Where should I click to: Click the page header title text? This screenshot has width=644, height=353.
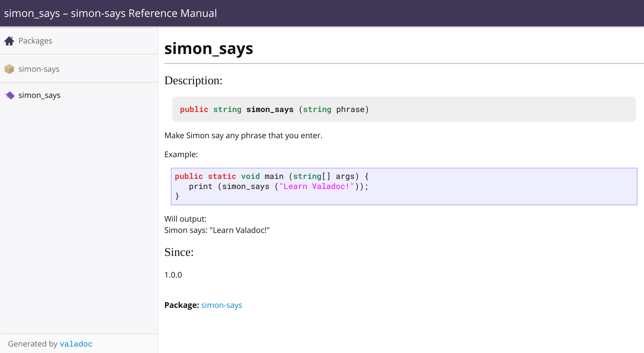(x=110, y=13)
